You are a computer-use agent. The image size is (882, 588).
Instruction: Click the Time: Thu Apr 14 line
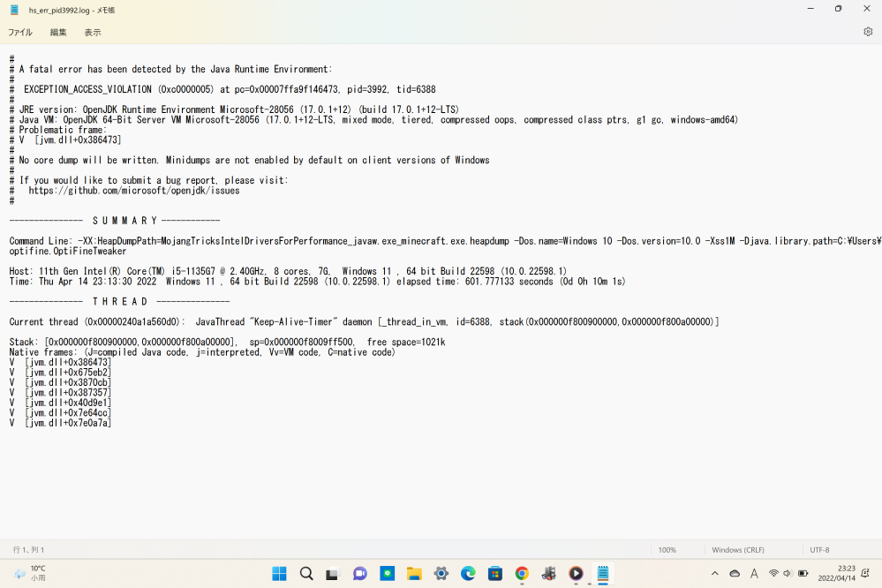[x=317, y=282]
